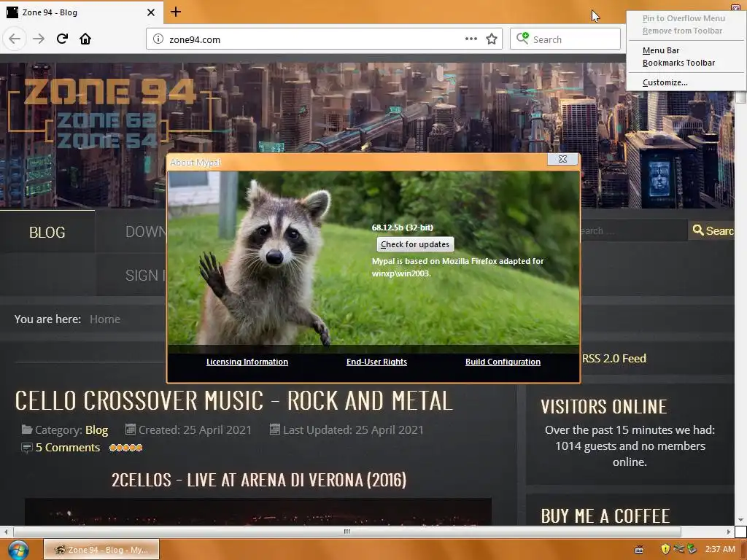
Task: Open the Cello Crossover Music article title
Action: [x=233, y=400]
